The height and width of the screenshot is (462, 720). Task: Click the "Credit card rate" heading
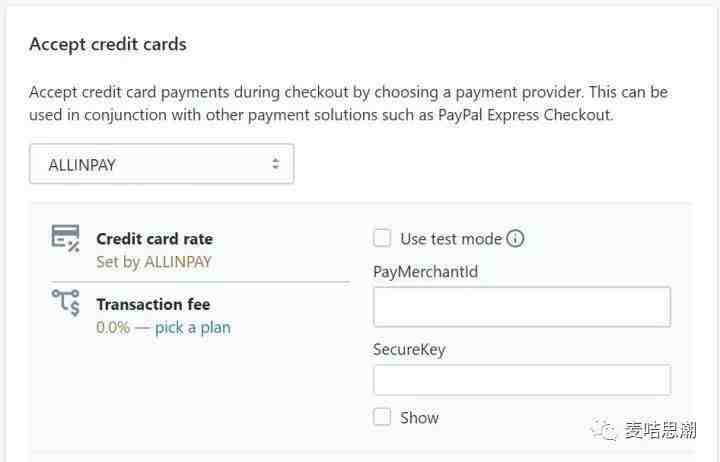point(154,239)
